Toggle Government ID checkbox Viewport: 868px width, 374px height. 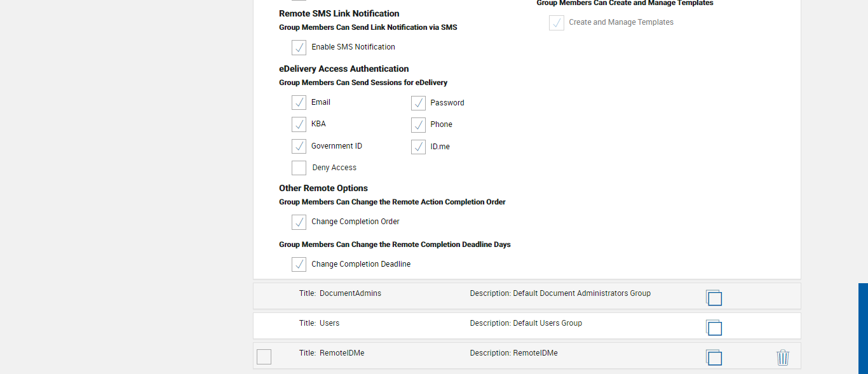point(299,146)
